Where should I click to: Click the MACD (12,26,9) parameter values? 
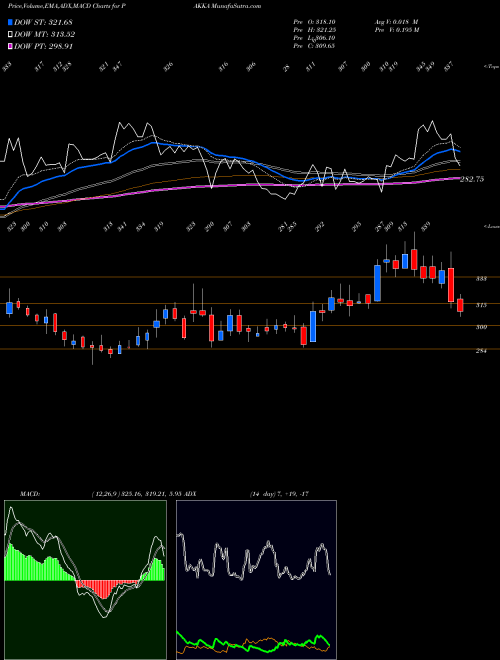(x=136, y=493)
